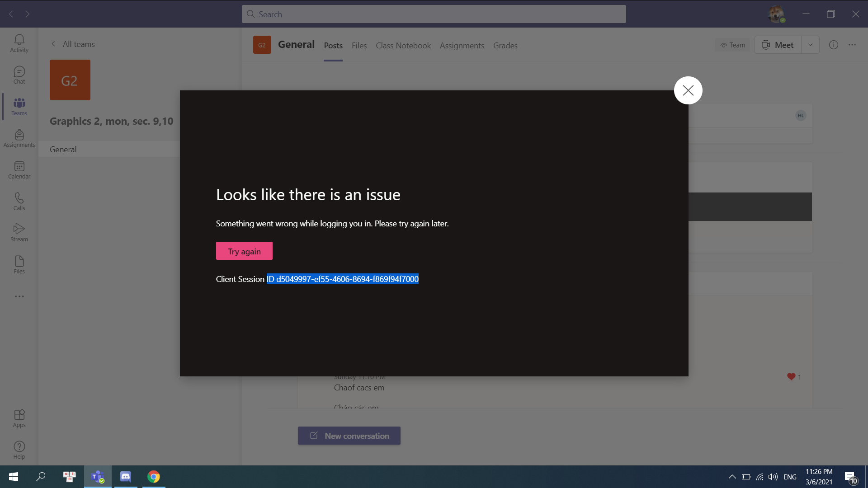Screen dimensions: 868x488
Task: Open the Class Notebook tab
Action: tap(403, 46)
